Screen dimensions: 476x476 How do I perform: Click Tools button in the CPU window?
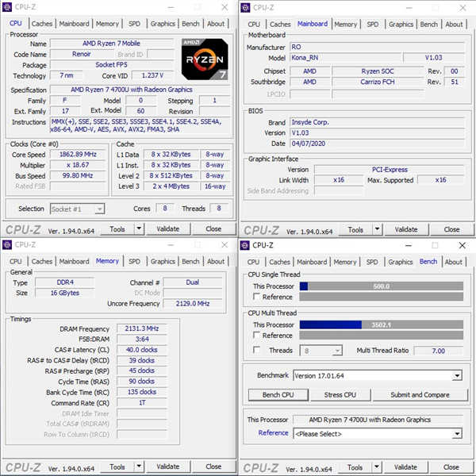tap(117, 229)
